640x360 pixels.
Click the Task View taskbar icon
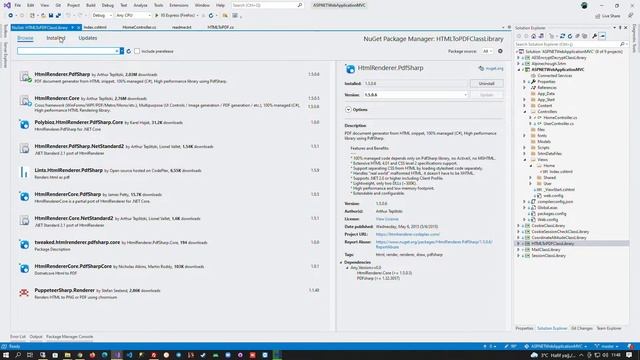(30, 355)
